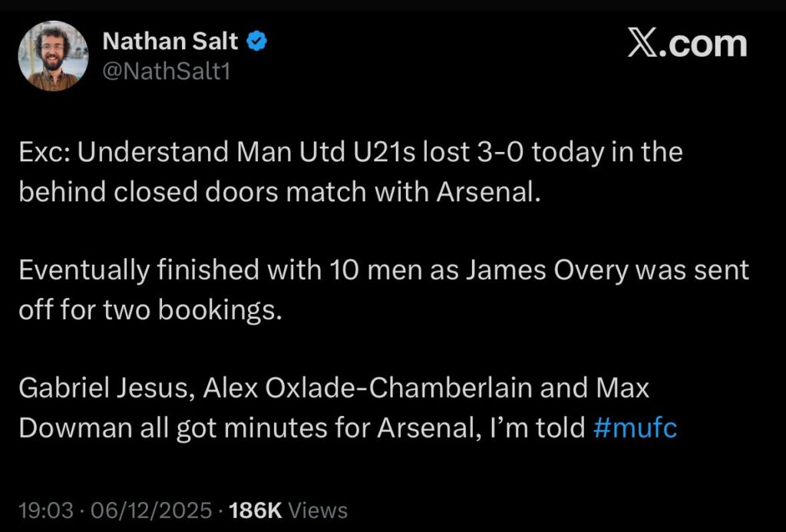Click Nathan Salt's profile avatar photo
The height and width of the screenshot is (532, 786).
point(53,56)
